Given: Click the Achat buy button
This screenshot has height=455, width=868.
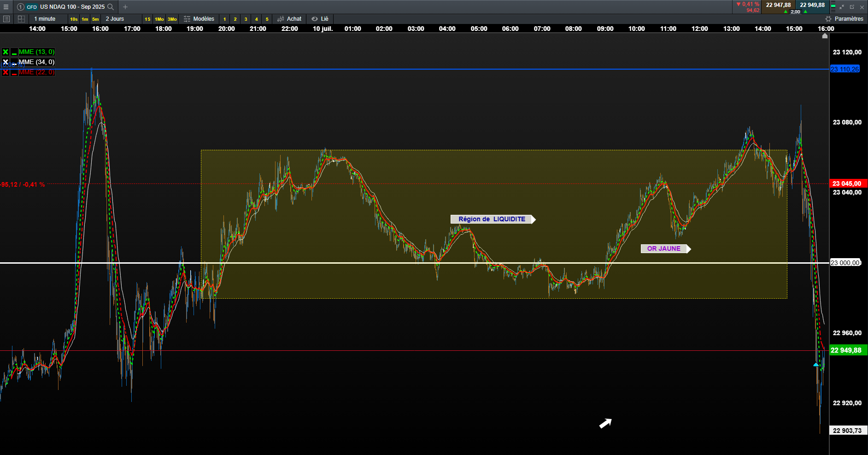Looking at the screenshot, I should 289,19.
